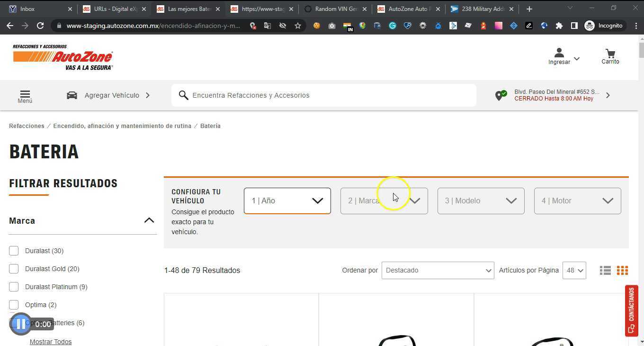Open the Artículos por Página selector
Screen dimensions: 644x346
point(573,270)
